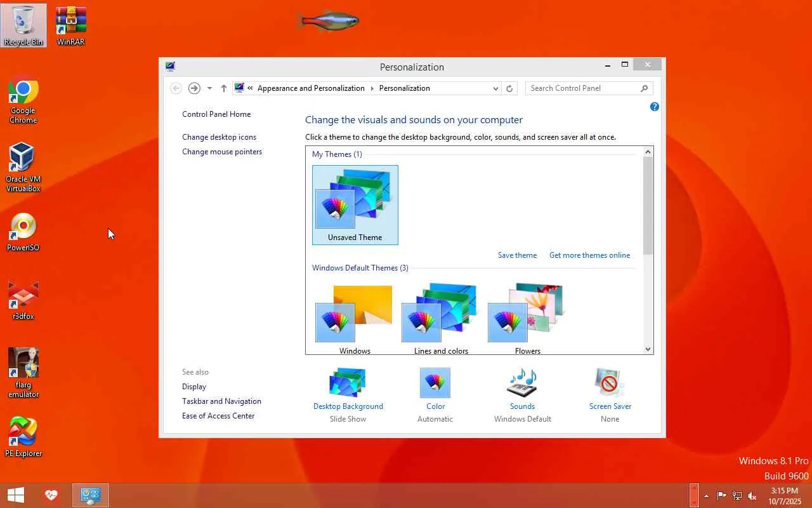Viewport: 812px width, 508px height.
Task: Open the Recycle Bin desktop icon
Action: [x=23, y=25]
